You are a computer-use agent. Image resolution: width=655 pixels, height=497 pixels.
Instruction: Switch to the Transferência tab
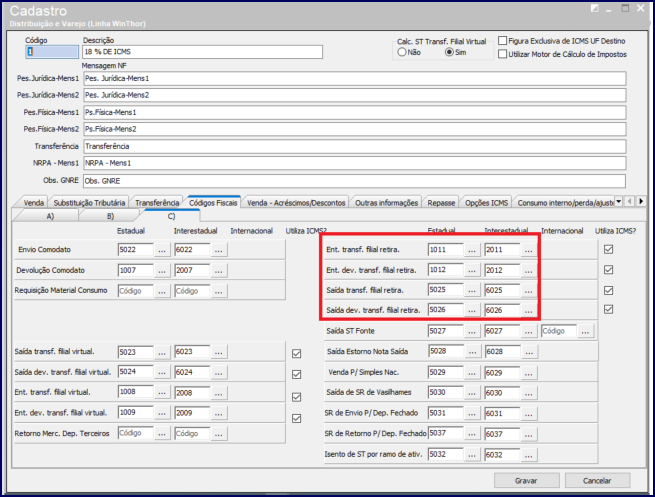(157, 203)
